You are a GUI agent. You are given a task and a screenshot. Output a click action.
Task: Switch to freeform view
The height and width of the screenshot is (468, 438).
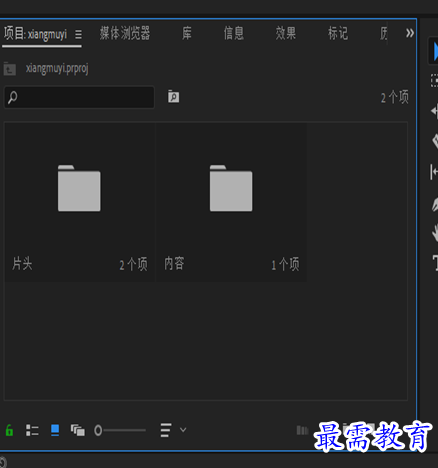click(x=77, y=430)
